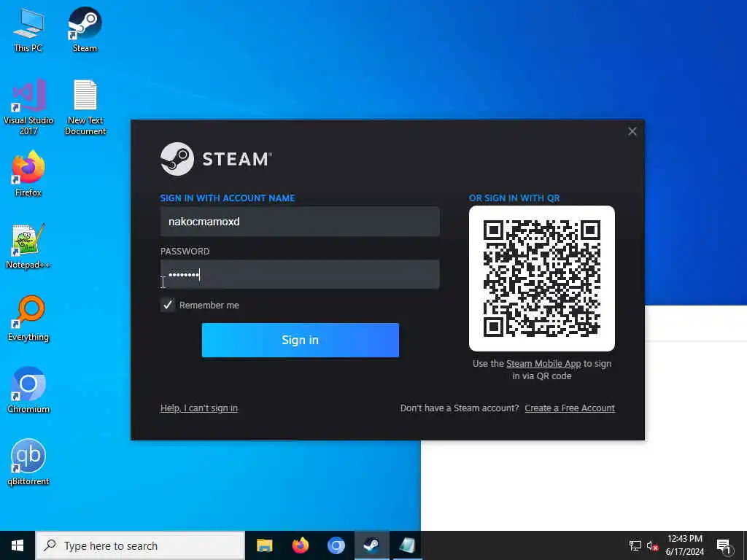Follow the Steam Mobile App link

point(543,363)
